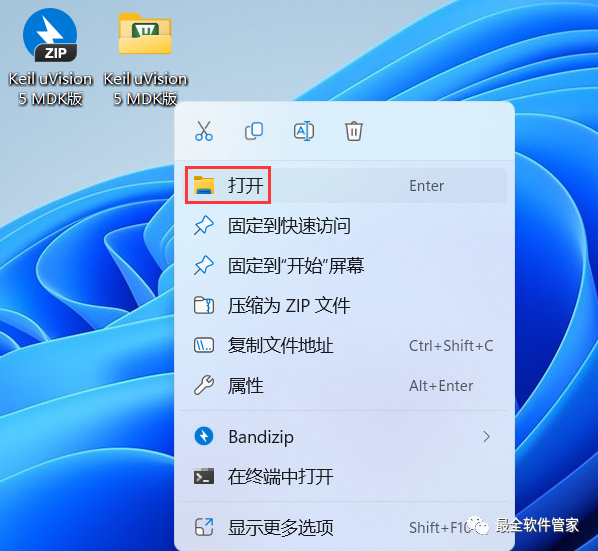Screen dimensions: 598x551
Task: Click the Cut scissors icon
Action: click(204, 131)
